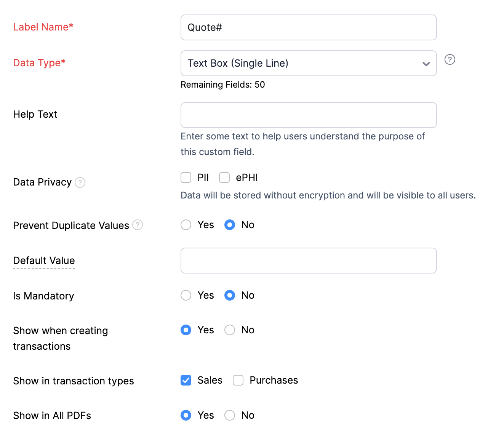This screenshot has height=448, width=496.
Task: Select No for Show when creating transactions
Action: tap(230, 330)
